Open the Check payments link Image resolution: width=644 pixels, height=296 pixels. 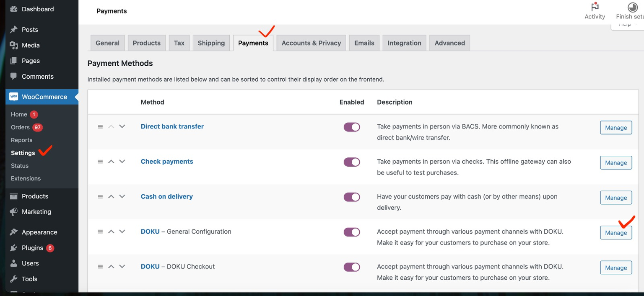coord(167,162)
